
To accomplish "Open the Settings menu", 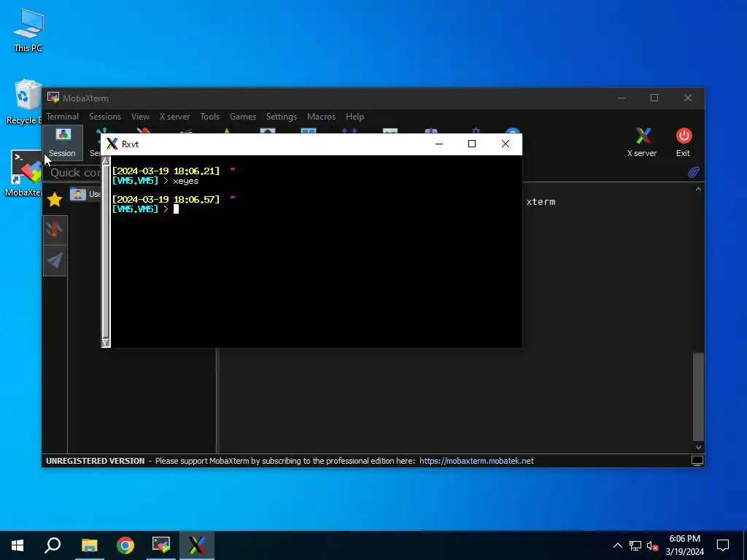I will click(x=281, y=117).
